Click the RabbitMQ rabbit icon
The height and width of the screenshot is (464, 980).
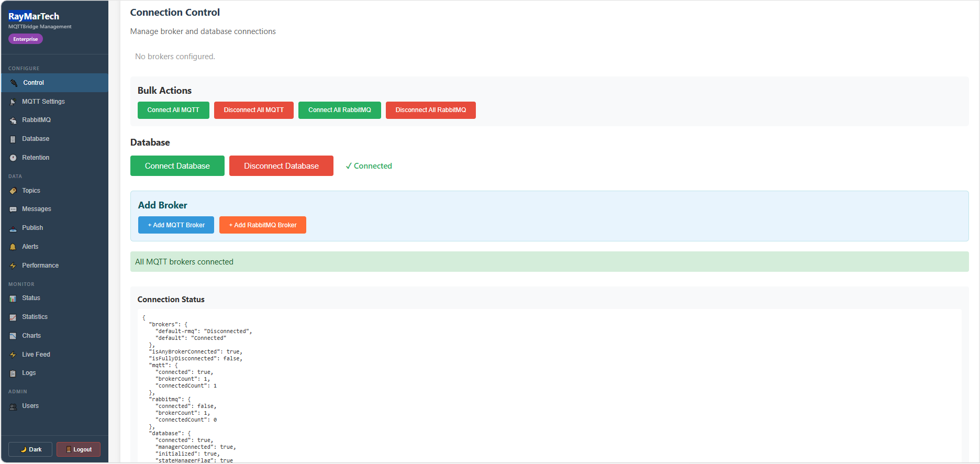[13, 120]
